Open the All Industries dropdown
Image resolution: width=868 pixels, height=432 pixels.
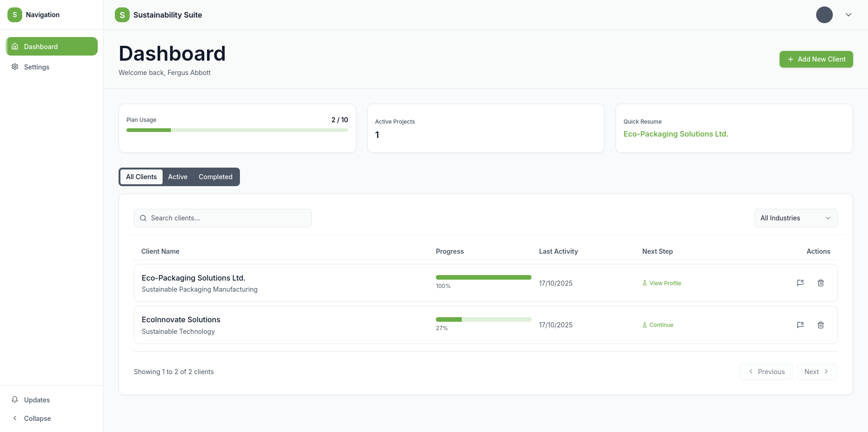pos(795,218)
